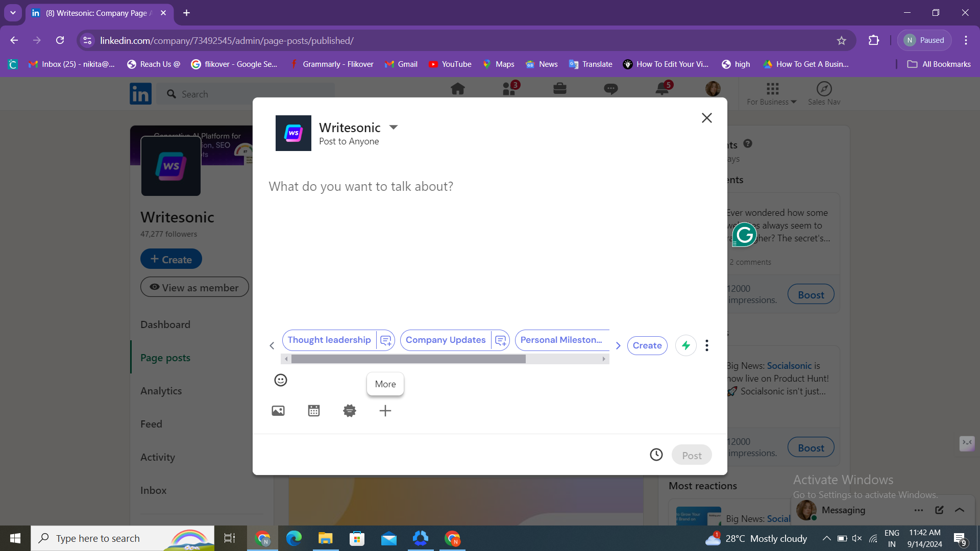
Task: Click the horizontal chip scrollbar thumb
Action: click(x=408, y=359)
